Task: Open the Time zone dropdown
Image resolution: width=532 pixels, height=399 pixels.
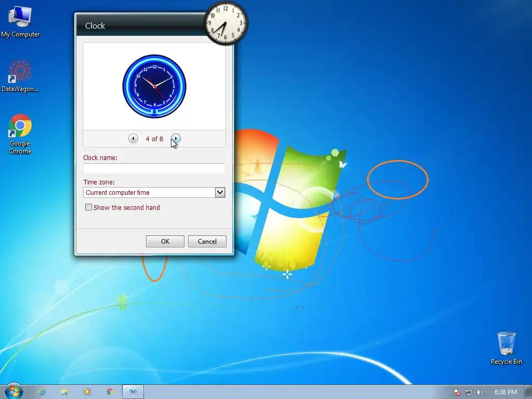Action: [220, 192]
